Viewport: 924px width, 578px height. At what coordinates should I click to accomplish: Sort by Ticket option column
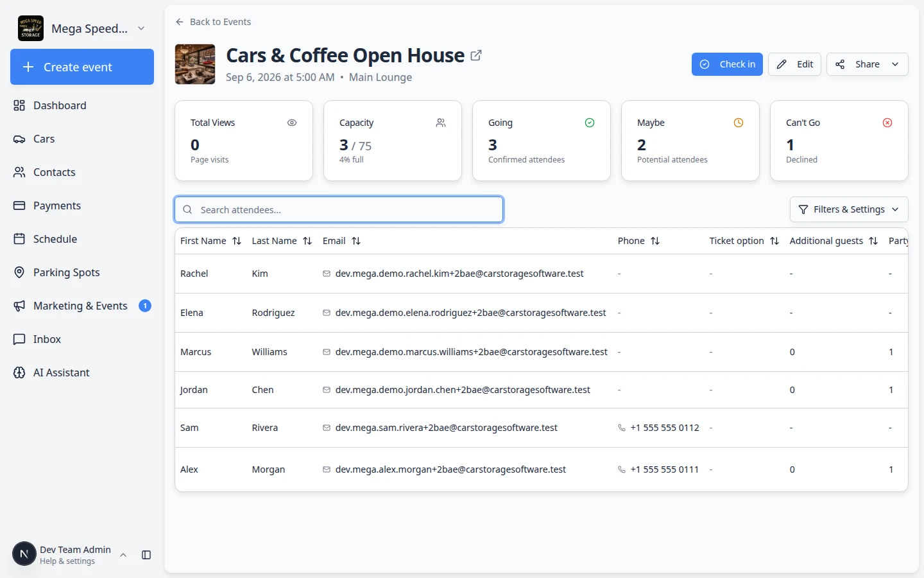774,241
